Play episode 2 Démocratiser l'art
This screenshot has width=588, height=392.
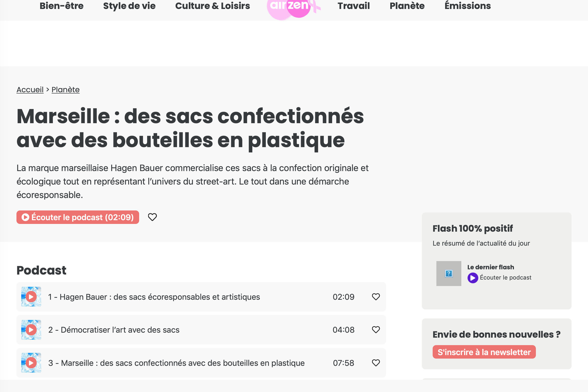click(x=31, y=330)
